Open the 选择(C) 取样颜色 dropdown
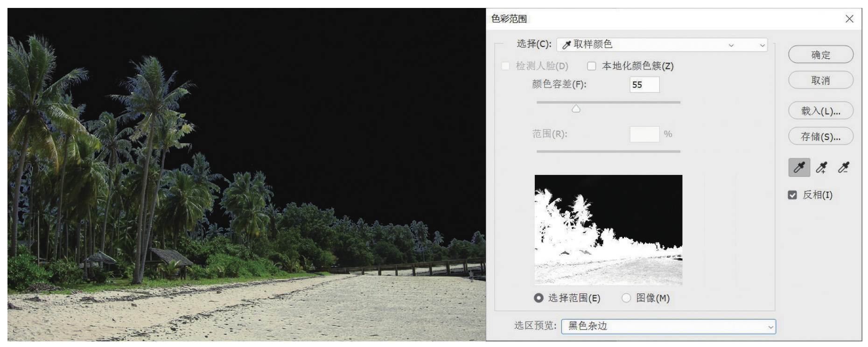Viewport: 868px width, 347px height. [x=662, y=45]
